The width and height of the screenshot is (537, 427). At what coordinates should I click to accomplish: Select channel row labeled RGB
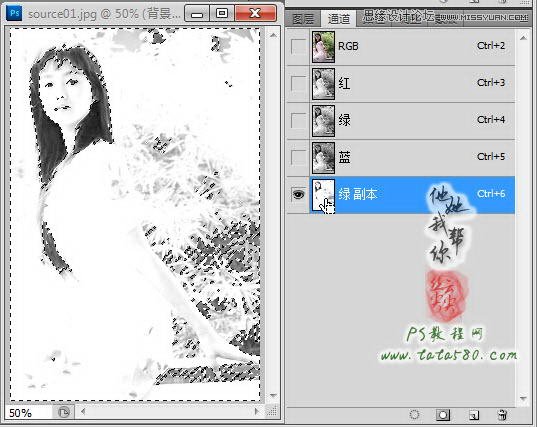400,47
